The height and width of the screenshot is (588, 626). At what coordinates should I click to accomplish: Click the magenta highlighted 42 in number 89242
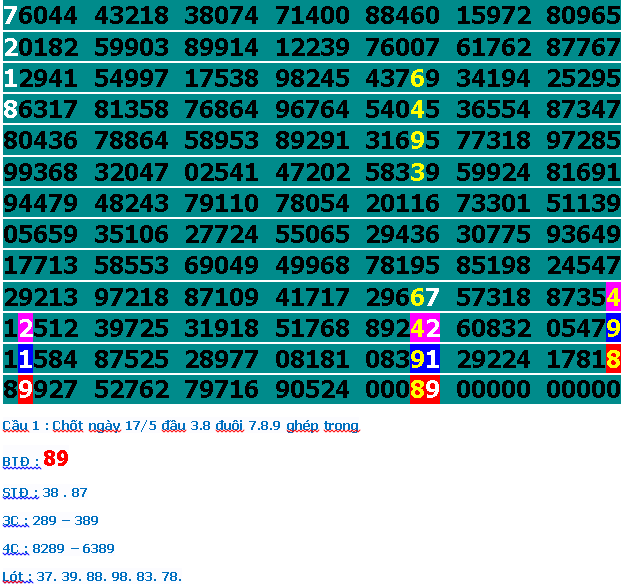(x=425, y=328)
